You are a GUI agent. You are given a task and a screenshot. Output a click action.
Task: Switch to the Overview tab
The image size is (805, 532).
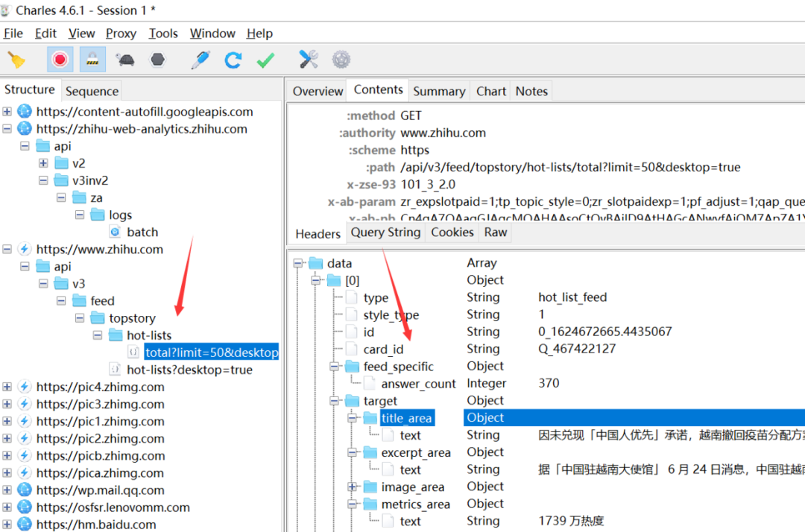[318, 92]
